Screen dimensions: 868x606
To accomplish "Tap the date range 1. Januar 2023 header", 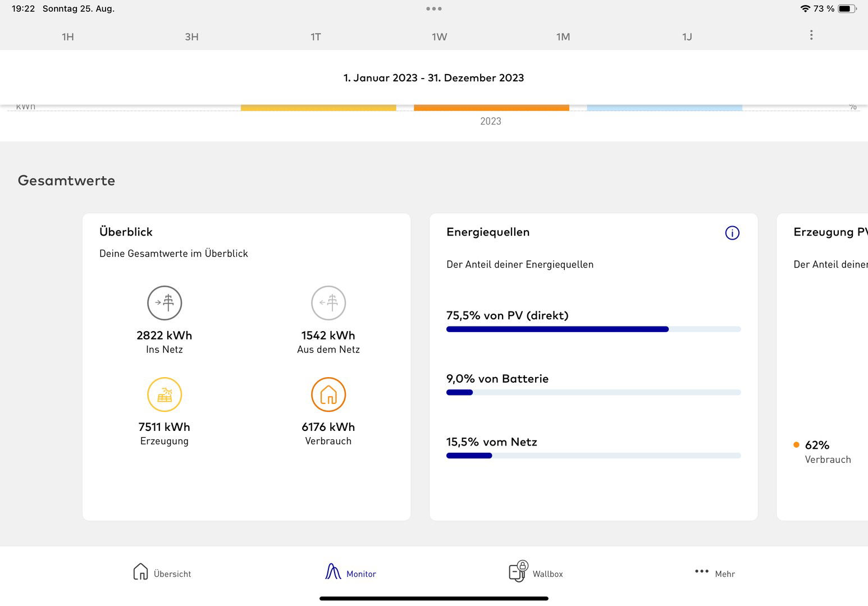I will (x=433, y=78).
